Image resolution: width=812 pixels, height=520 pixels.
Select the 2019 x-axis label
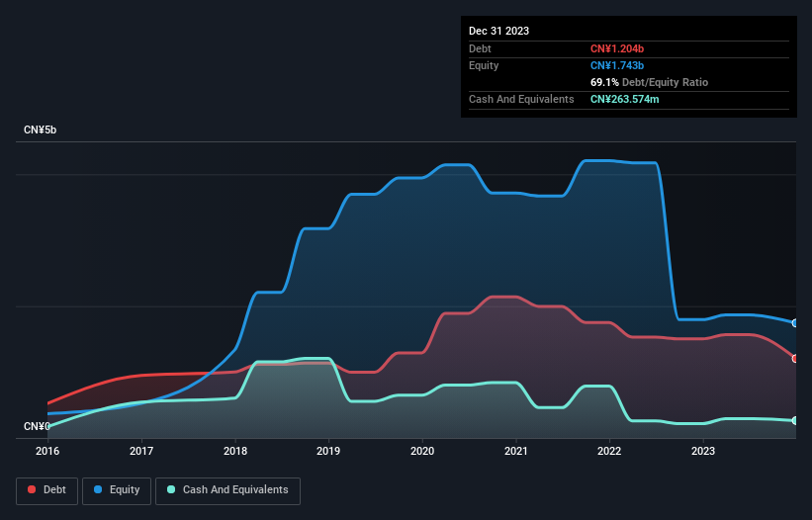[328, 451]
